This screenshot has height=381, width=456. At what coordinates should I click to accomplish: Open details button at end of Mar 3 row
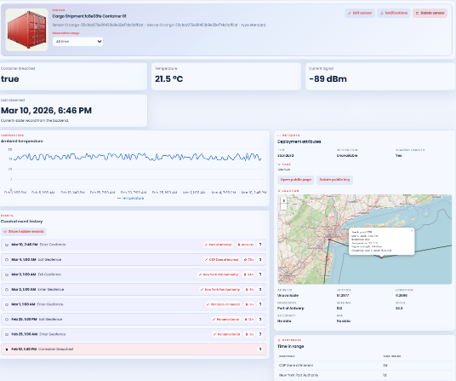tap(260, 275)
